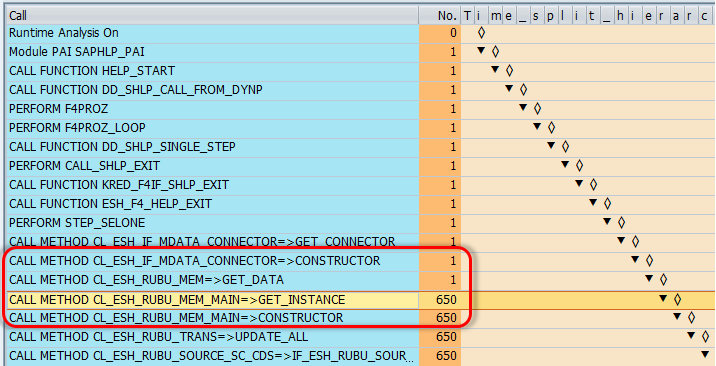Click the diamond icon in F4PROZ_LOOP row
Viewport: 716px width, 366px height.
coord(551,127)
